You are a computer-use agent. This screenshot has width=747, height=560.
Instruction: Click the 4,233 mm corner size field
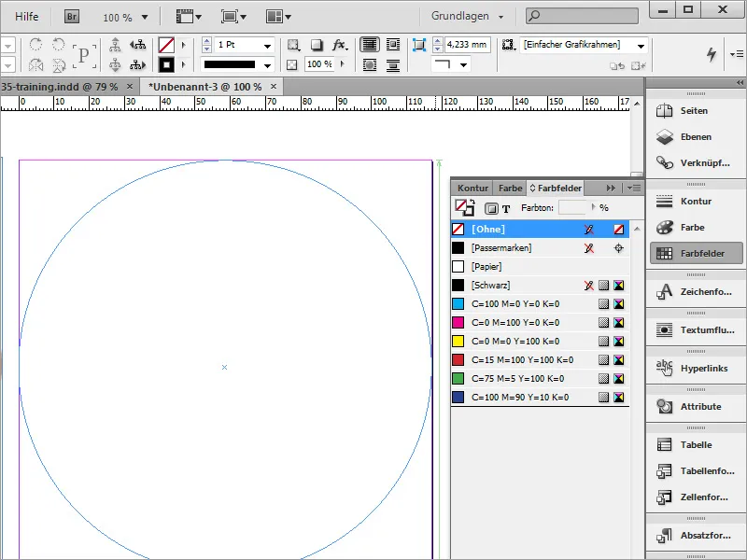pos(468,45)
